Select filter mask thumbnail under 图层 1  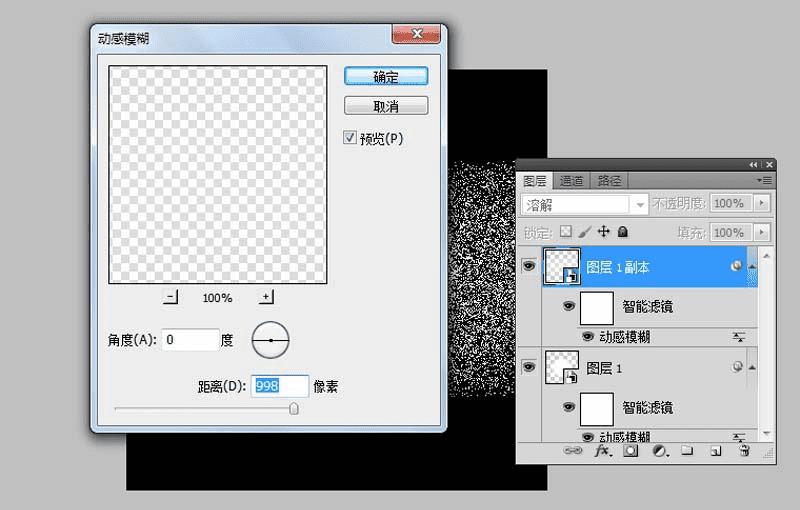596,409
